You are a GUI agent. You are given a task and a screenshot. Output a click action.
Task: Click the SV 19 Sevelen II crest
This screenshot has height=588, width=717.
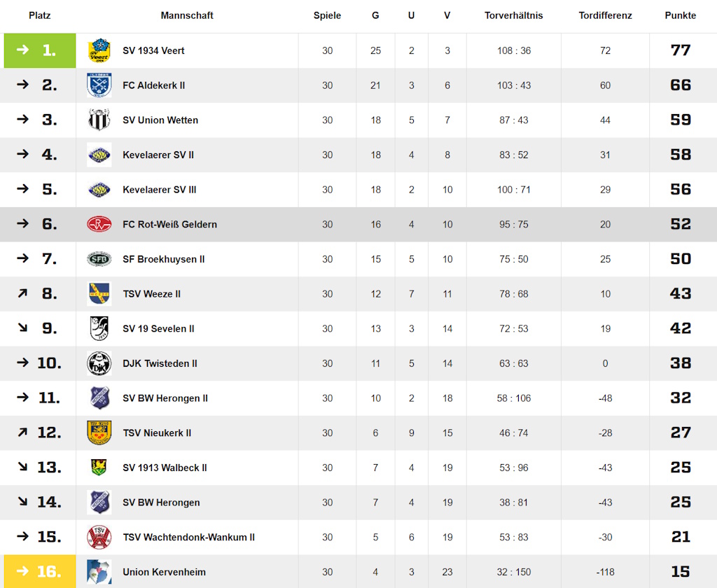tap(99, 328)
